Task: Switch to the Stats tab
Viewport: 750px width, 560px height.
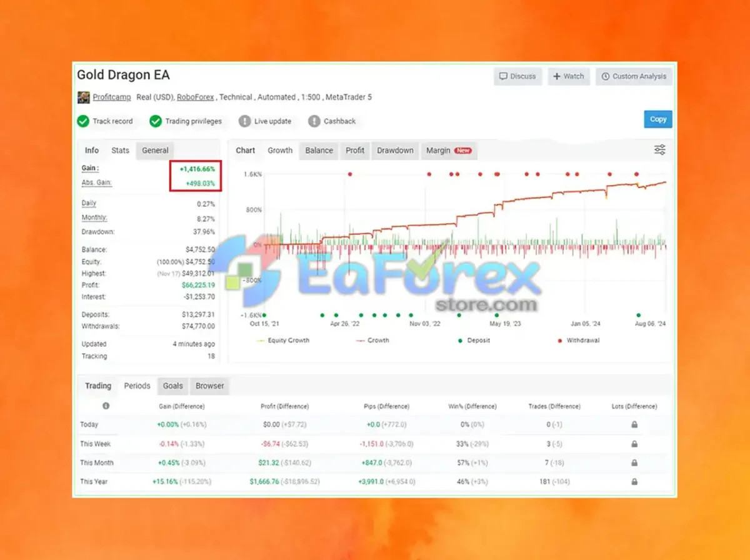Action: point(121,150)
